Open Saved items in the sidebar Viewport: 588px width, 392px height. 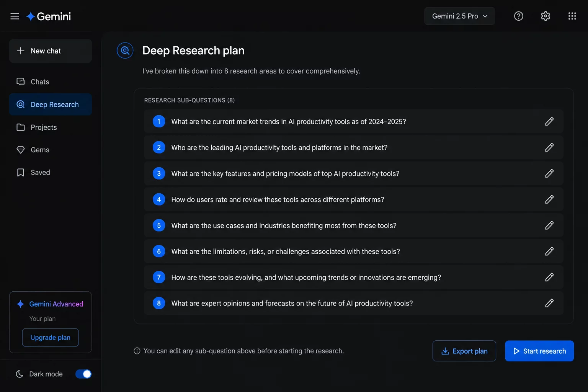pos(51,173)
